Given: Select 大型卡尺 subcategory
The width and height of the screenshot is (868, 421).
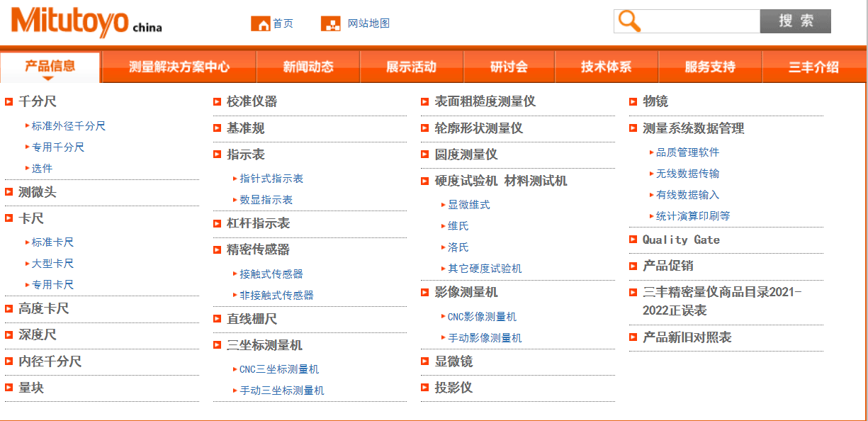Looking at the screenshot, I should pos(53,264).
